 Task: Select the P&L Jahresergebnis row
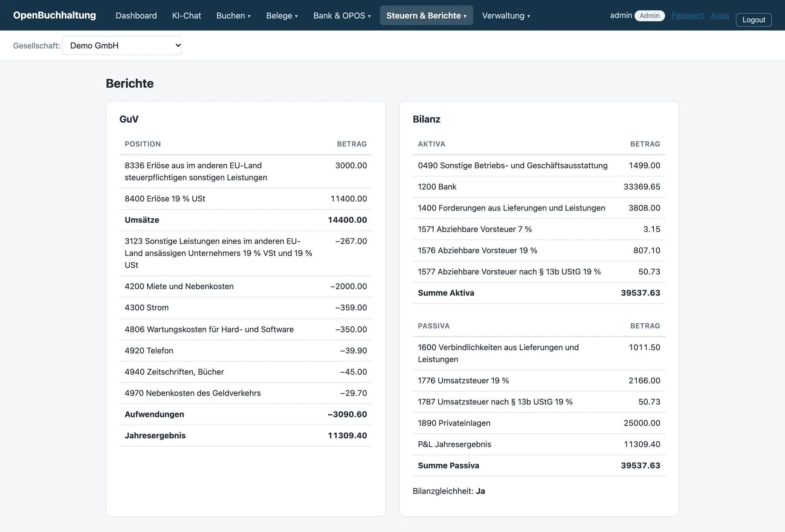539,444
